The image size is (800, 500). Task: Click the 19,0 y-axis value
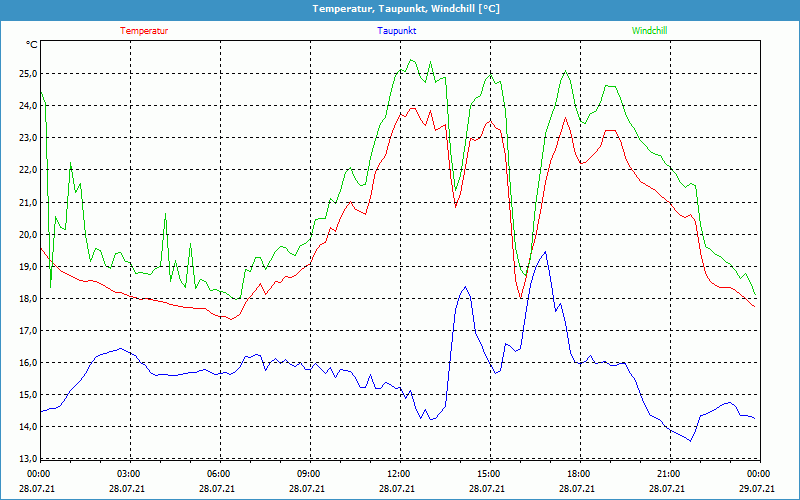tap(29, 266)
